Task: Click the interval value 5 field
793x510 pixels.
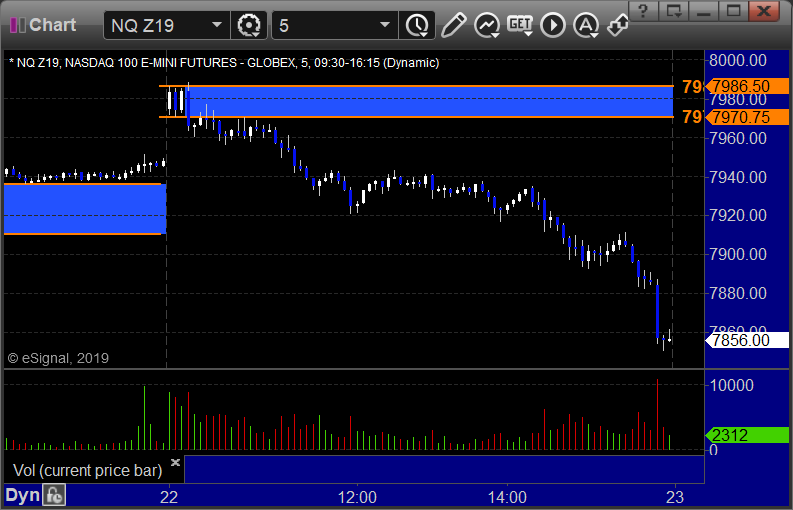Action: (335, 25)
